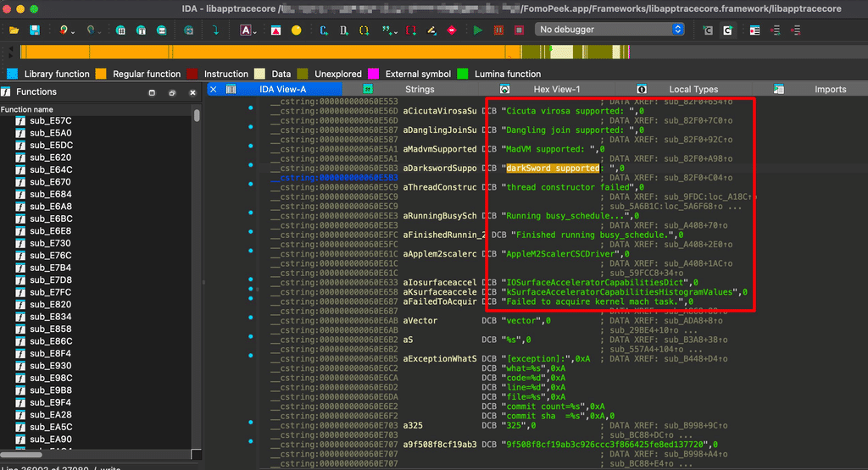Jump back to the previous position

[63, 30]
